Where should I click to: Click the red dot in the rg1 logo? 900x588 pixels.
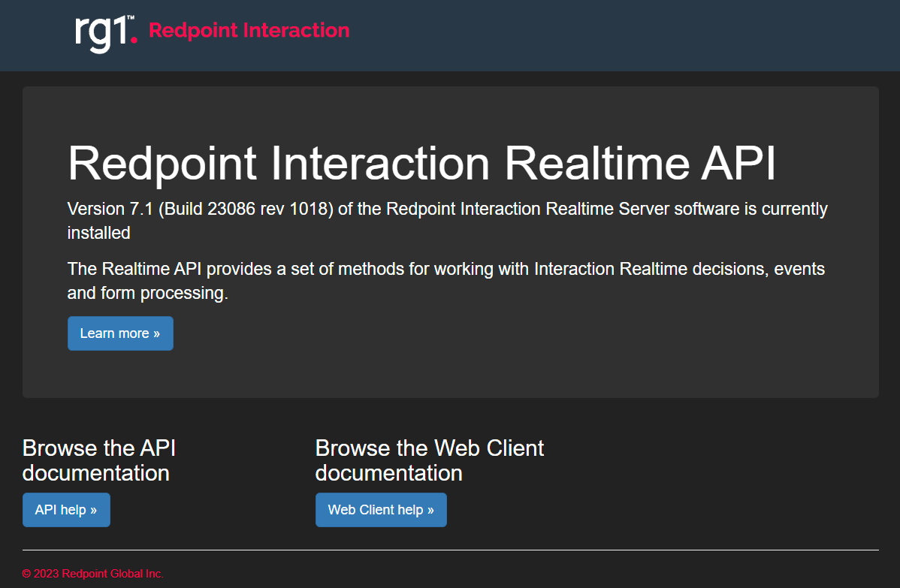pyautogui.click(x=134, y=39)
